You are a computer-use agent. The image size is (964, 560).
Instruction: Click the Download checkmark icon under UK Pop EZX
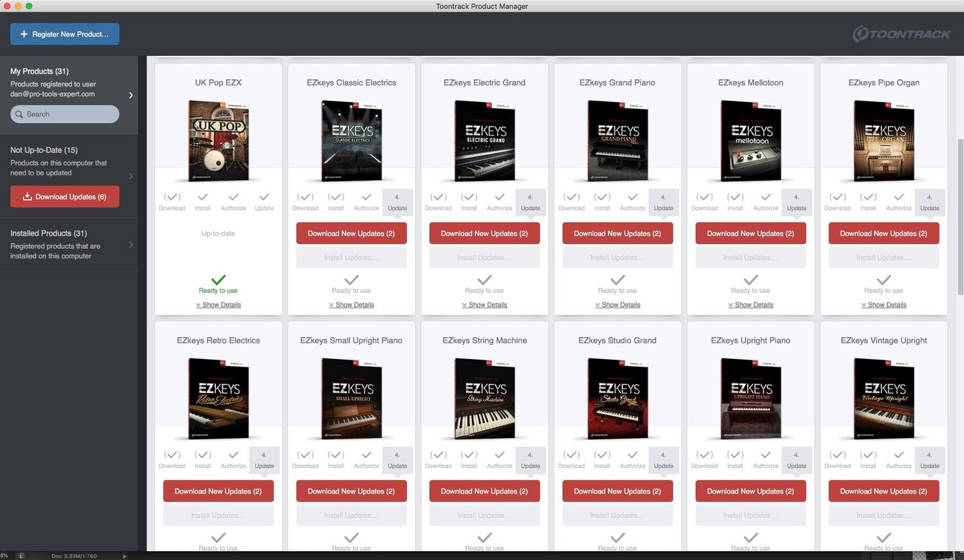[x=172, y=198]
